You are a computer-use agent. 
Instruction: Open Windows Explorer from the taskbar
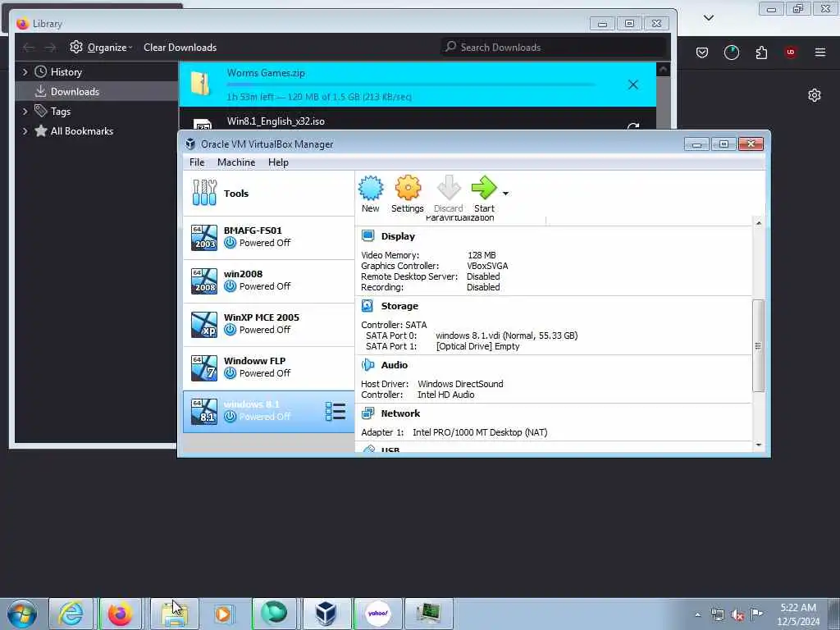(x=174, y=614)
